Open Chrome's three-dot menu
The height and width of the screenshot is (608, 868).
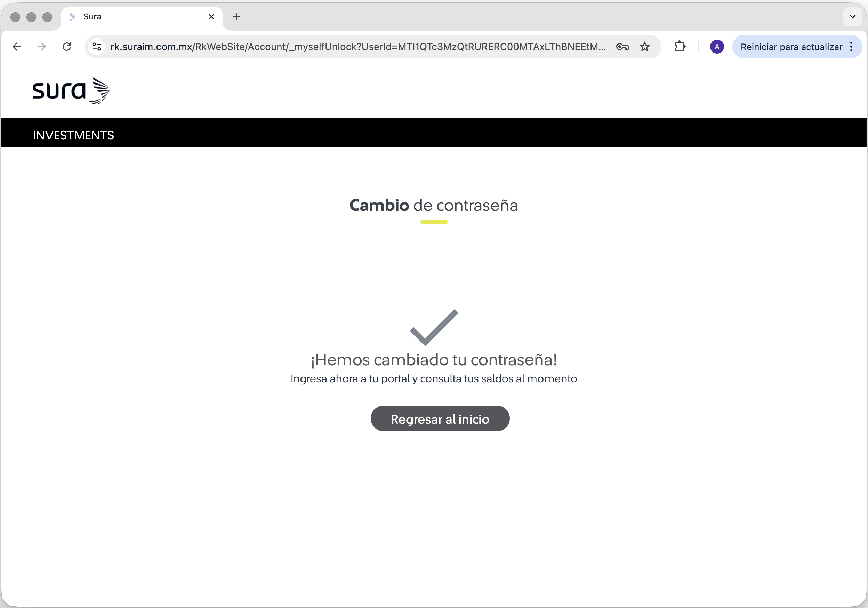[851, 47]
